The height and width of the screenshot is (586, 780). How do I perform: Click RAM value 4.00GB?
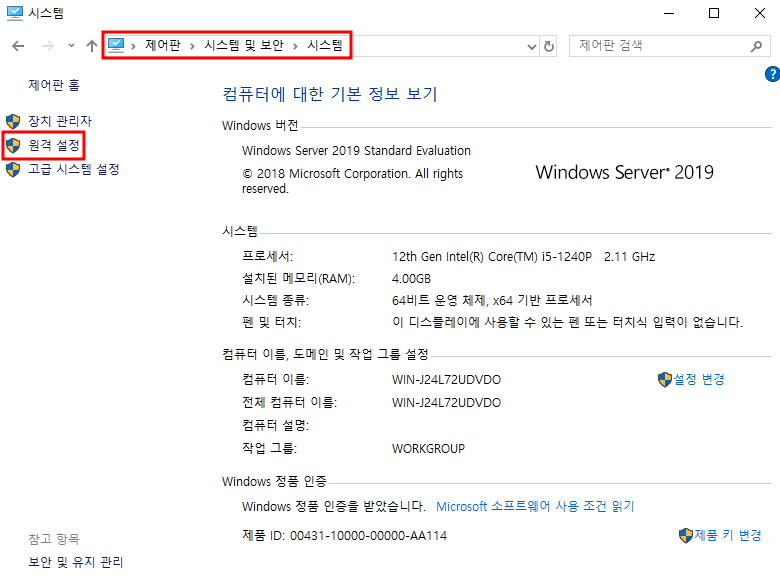pos(411,279)
